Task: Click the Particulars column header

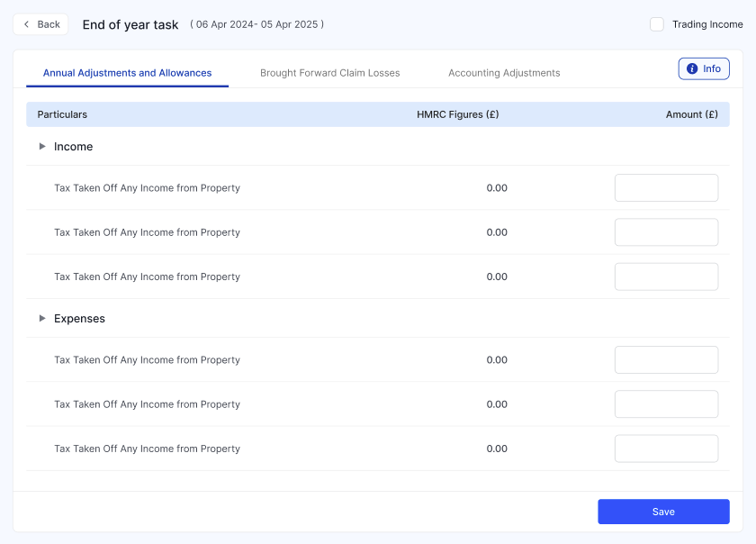Action: click(62, 114)
